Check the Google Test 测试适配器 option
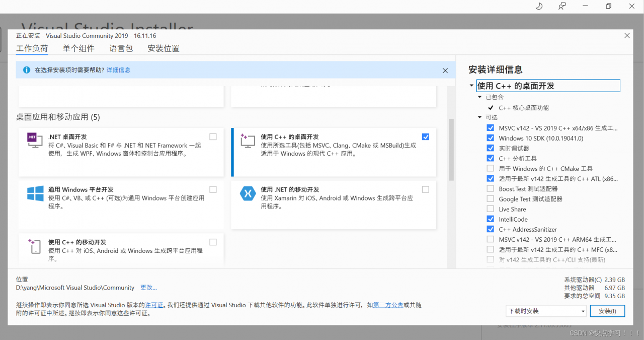Image resolution: width=644 pixels, height=340 pixels. coord(491,199)
